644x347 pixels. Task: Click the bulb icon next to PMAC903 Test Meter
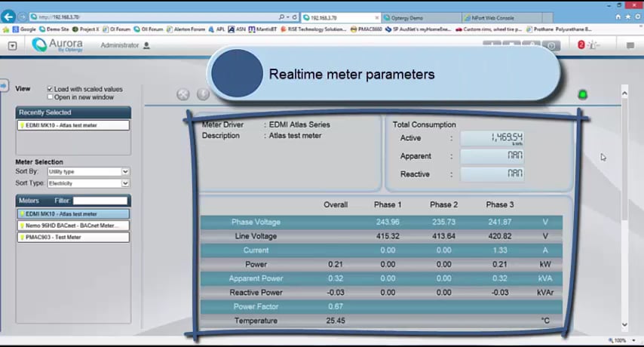(x=22, y=238)
